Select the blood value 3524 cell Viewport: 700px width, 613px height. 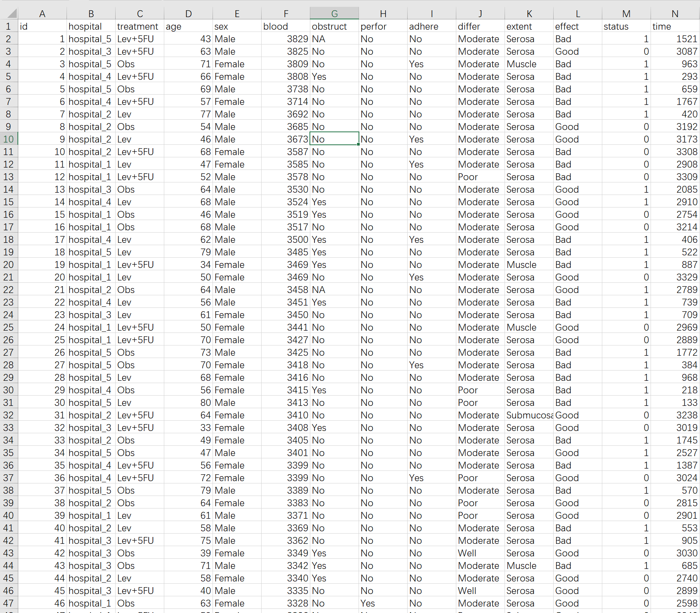[x=286, y=202]
